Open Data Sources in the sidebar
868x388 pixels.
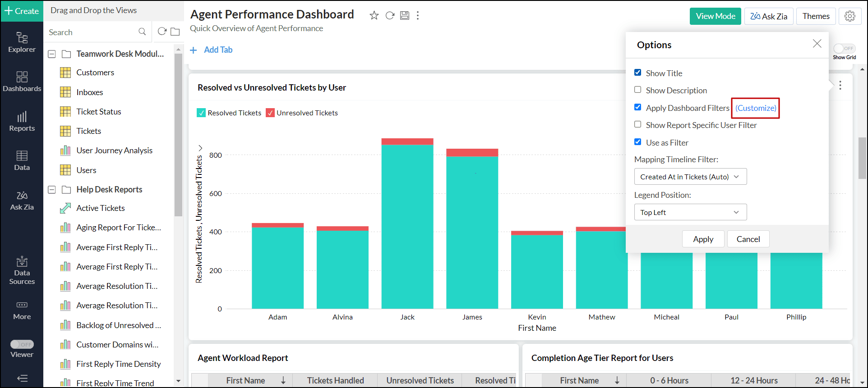22,270
